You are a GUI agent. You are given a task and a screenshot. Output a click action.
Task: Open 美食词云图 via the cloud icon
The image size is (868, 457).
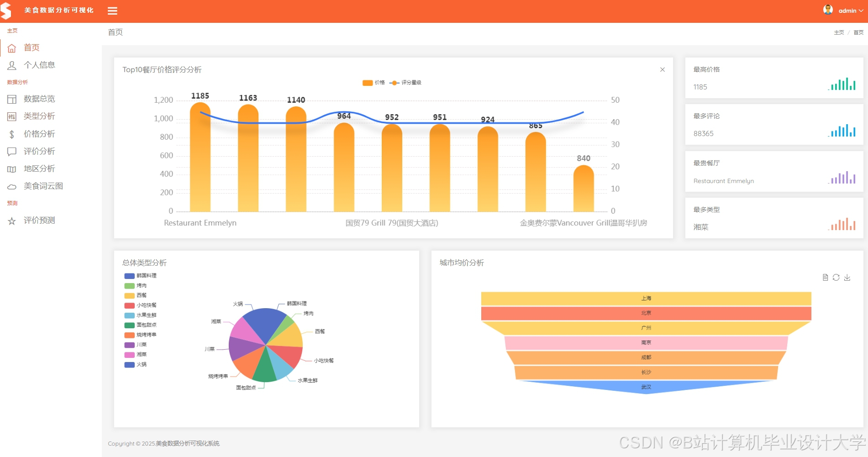coord(12,186)
